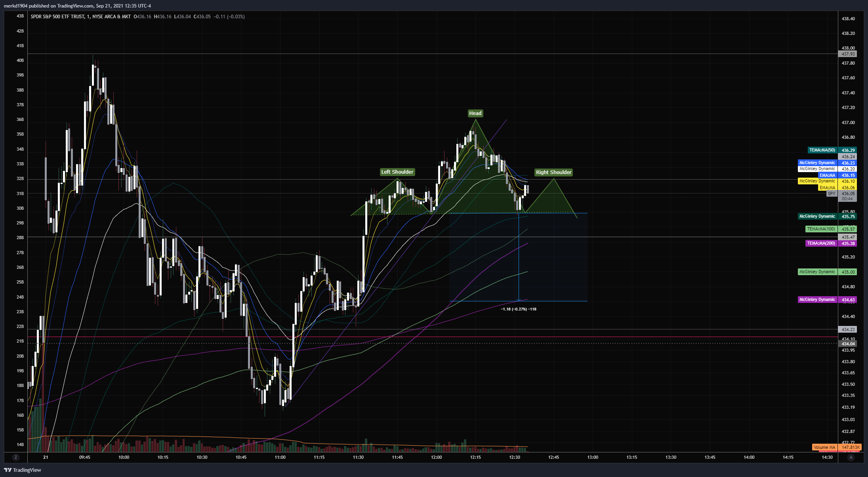The image size is (868, 477).
Task: Select the Left Shoulder pattern label
Action: pyautogui.click(x=397, y=172)
